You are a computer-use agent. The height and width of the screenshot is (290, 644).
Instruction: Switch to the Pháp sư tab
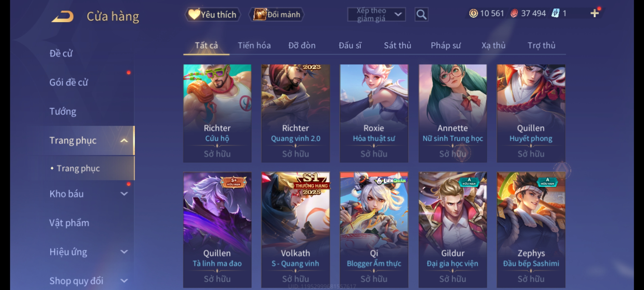click(x=446, y=45)
